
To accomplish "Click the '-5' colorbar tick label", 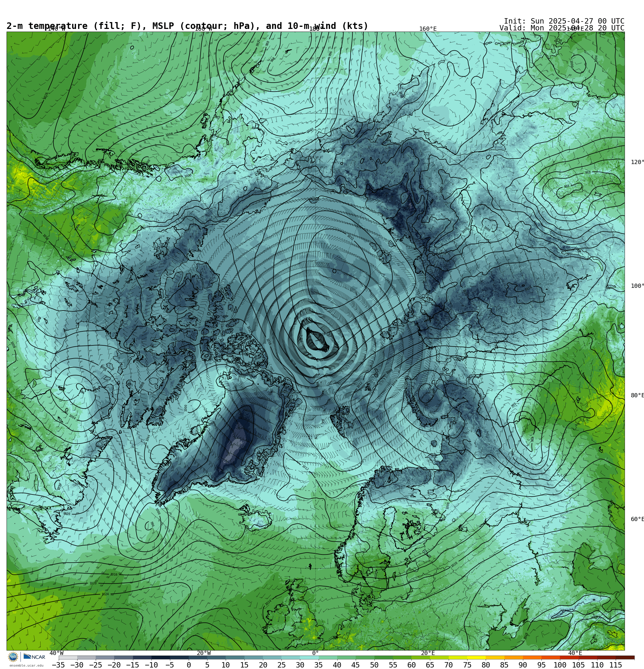I will pyautogui.click(x=170, y=665).
